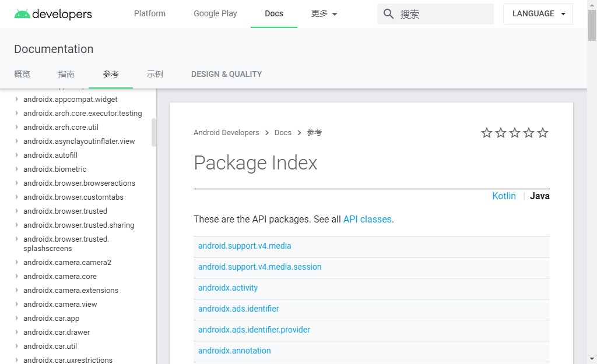Expand androidx.biometric arrow
This screenshot has height=364, width=597.
tap(17, 169)
